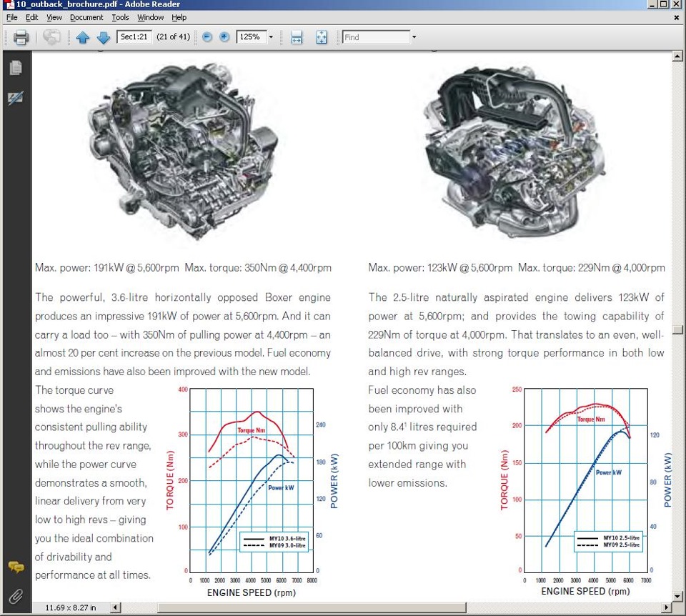The height and width of the screenshot is (616, 686).
Task: Click the text 'Max. torque: 350Nm @ 4,400rpm'
Action: pos(258,268)
